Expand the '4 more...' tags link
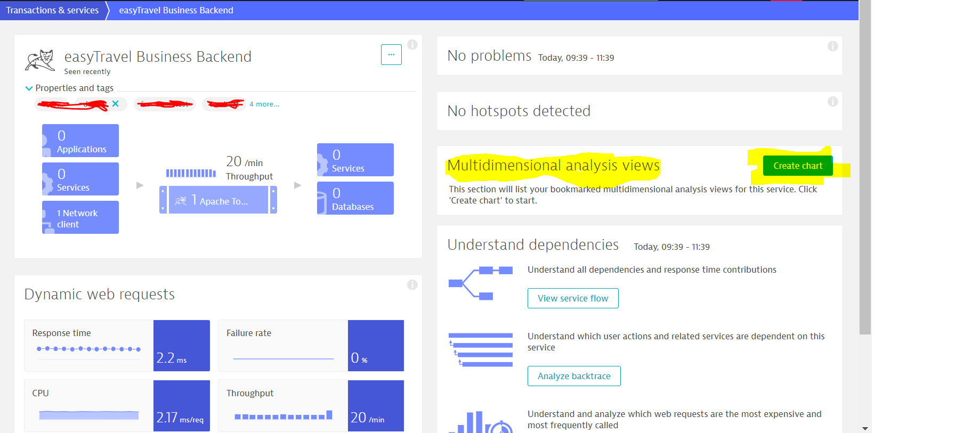 coord(264,104)
